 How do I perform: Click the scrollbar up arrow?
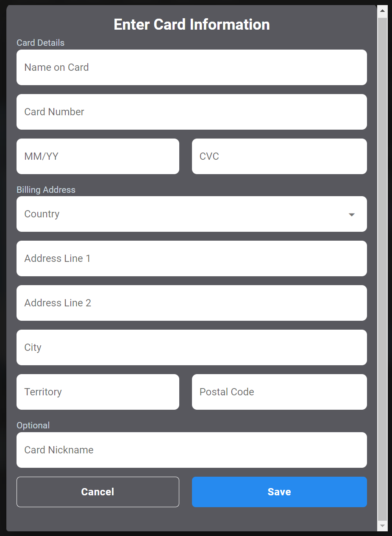tap(382, 11)
